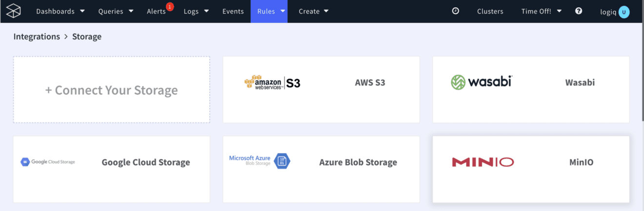This screenshot has width=644, height=211.
Task: Open the clock history icon
Action: (456, 11)
